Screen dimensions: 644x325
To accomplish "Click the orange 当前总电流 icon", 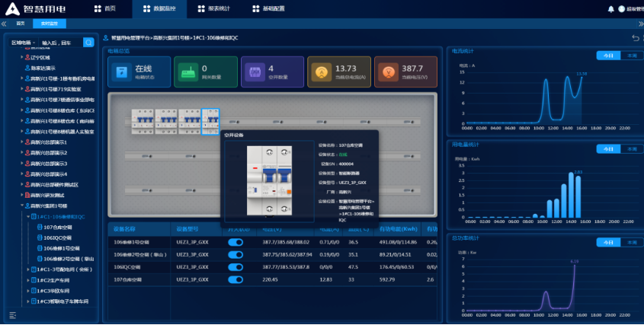I will [x=321, y=72].
